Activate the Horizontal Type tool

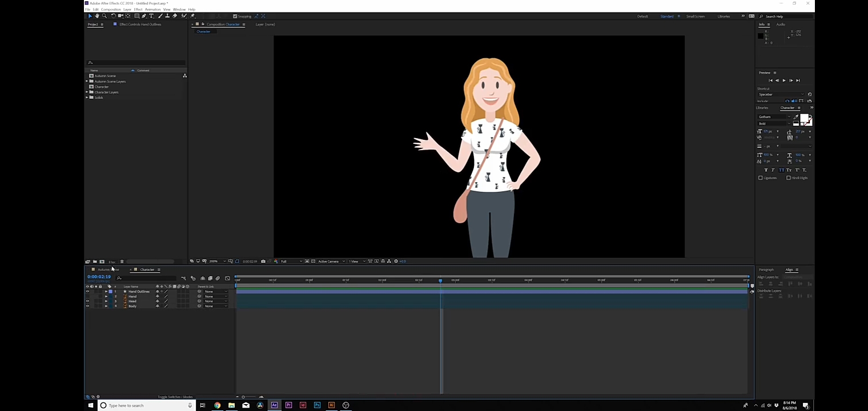[x=151, y=16]
